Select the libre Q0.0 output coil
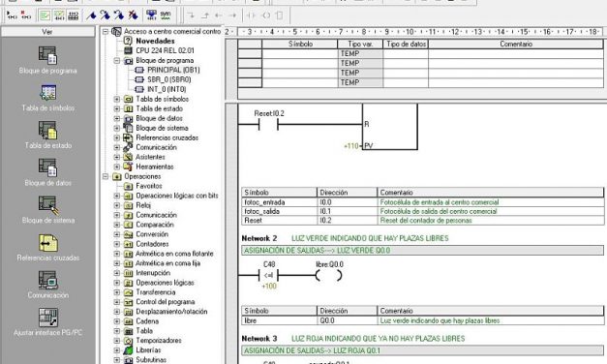The height and width of the screenshot is (364, 607). (328, 275)
